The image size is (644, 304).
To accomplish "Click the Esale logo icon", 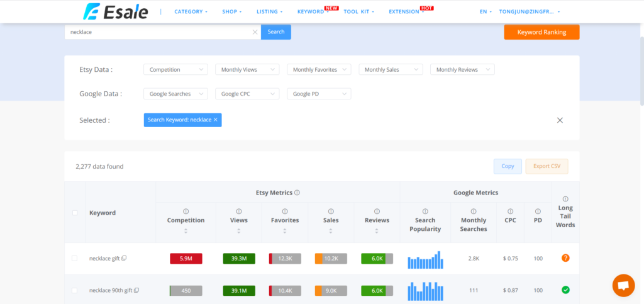I will click(93, 11).
